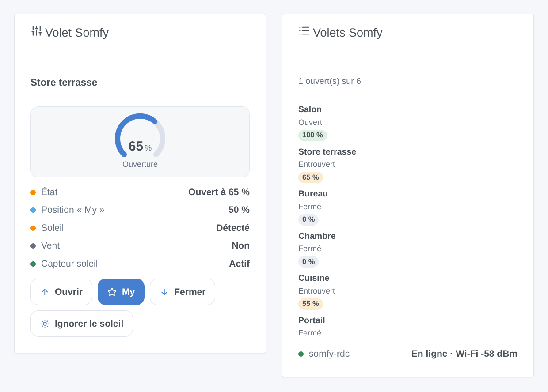Click the sliders icon beside Volet Somfy
548x392 pixels.
37,31
